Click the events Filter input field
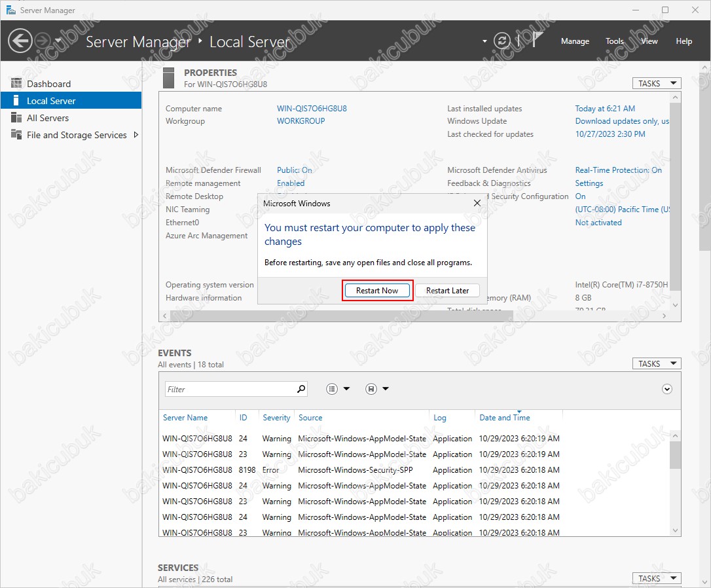 tap(230, 389)
